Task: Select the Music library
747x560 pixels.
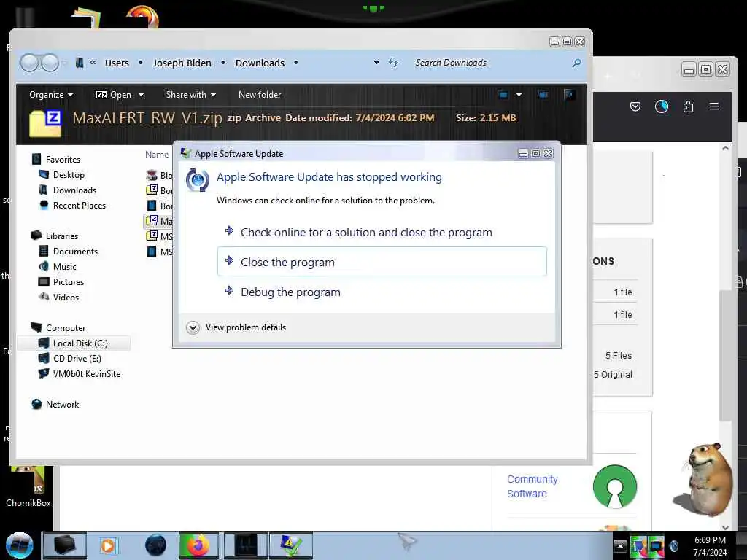Action: pos(64,267)
